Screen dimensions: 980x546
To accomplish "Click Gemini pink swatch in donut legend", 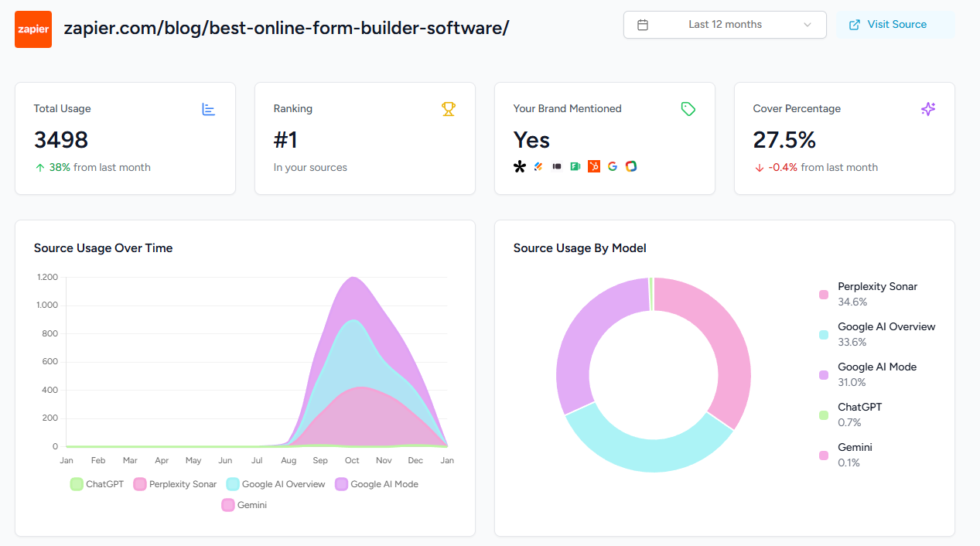I will click(824, 456).
